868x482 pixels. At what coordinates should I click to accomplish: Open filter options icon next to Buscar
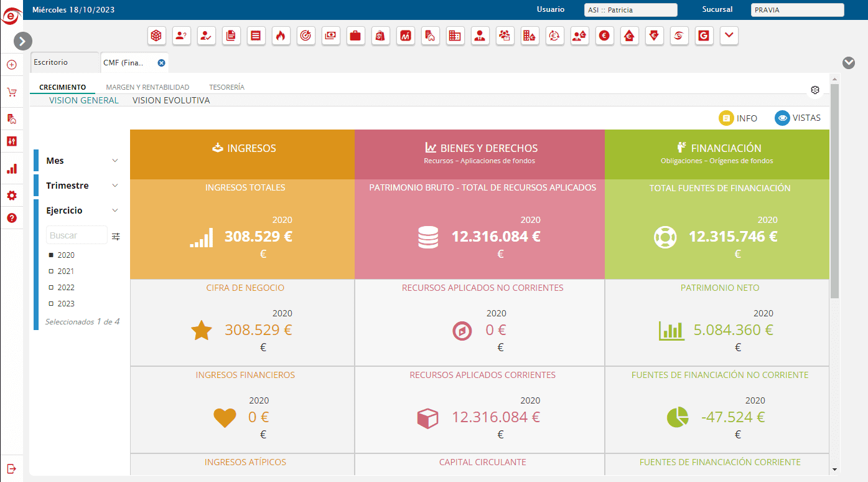click(116, 236)
